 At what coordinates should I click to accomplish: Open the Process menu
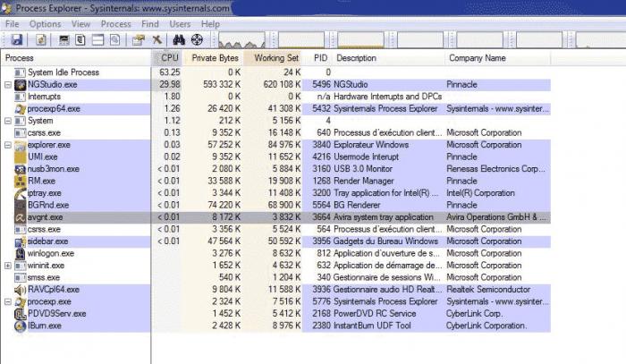(115, 24)
